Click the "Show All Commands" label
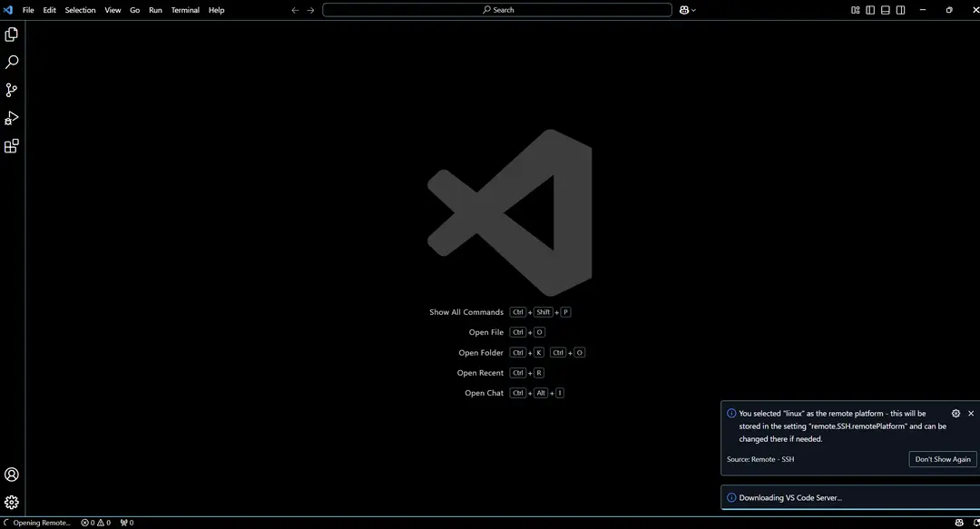 (x=466, y=312)
